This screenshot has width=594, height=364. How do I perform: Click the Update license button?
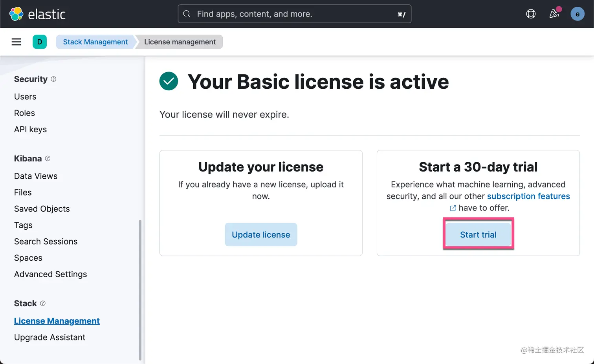[x=261, y=235]
